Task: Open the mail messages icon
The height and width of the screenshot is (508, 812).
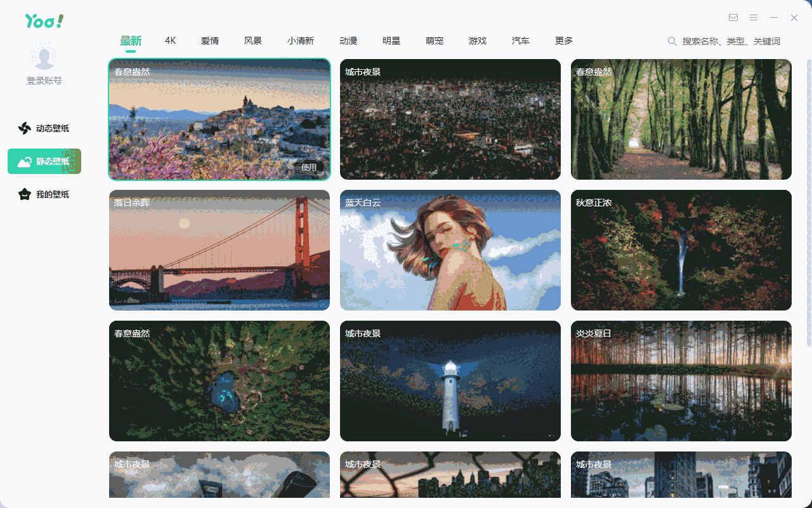Action: pyautogui.click(x=733, y=18)
